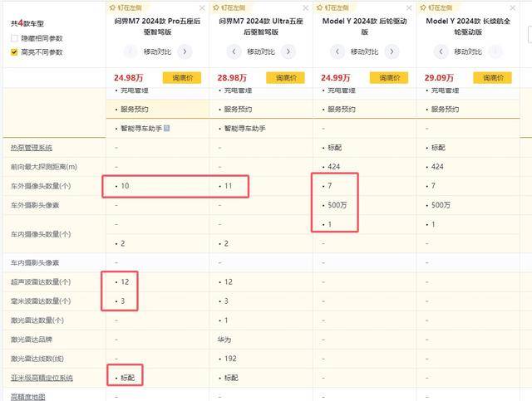Pin the 问界M7 Ultra column to left

click(229, 7)
